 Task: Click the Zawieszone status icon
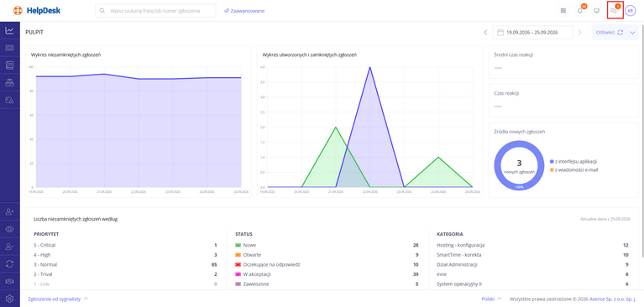coord(238,284)
